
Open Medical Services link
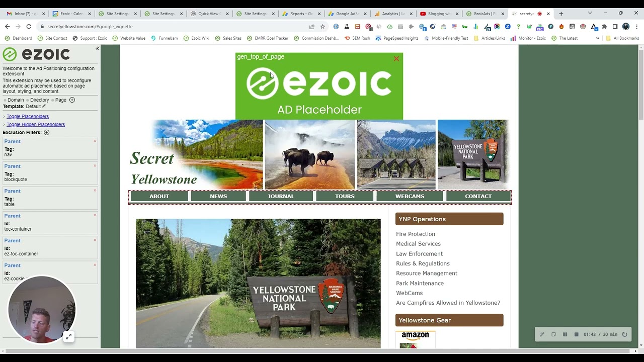pos(418,244)
